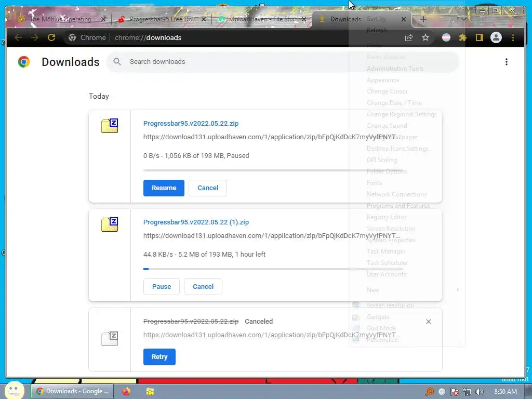Open the Chrome profile avatar
532x399 pixels.
(496, 37)
